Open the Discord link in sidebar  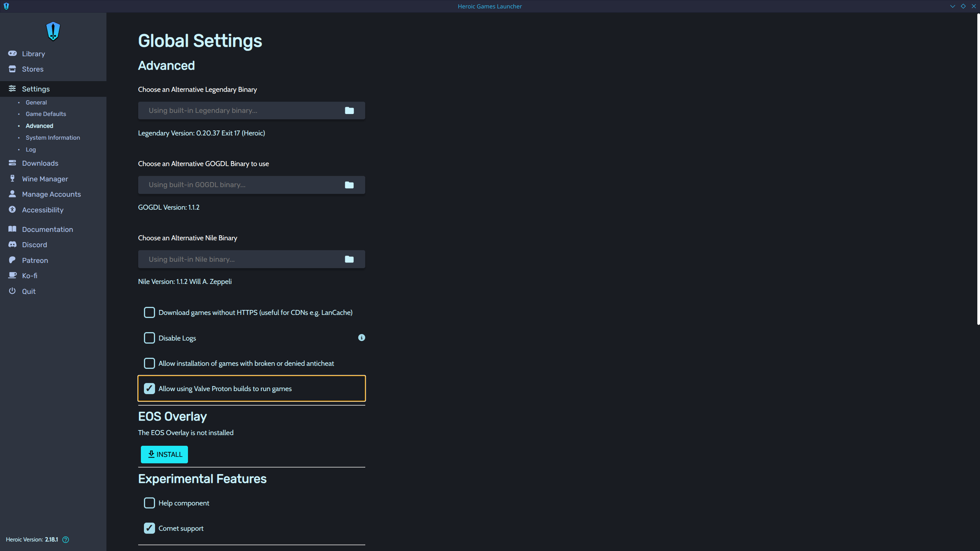[34, 245]
